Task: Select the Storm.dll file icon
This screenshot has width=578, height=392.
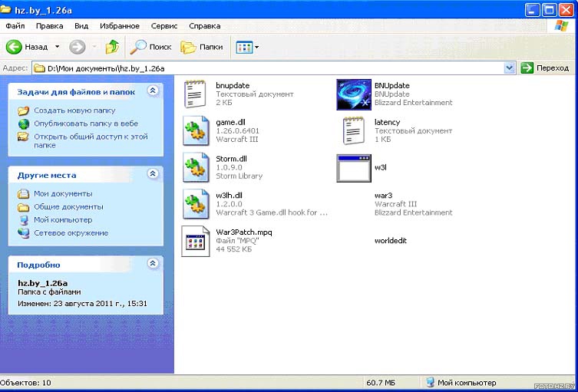Action: (x=196, y=167)
